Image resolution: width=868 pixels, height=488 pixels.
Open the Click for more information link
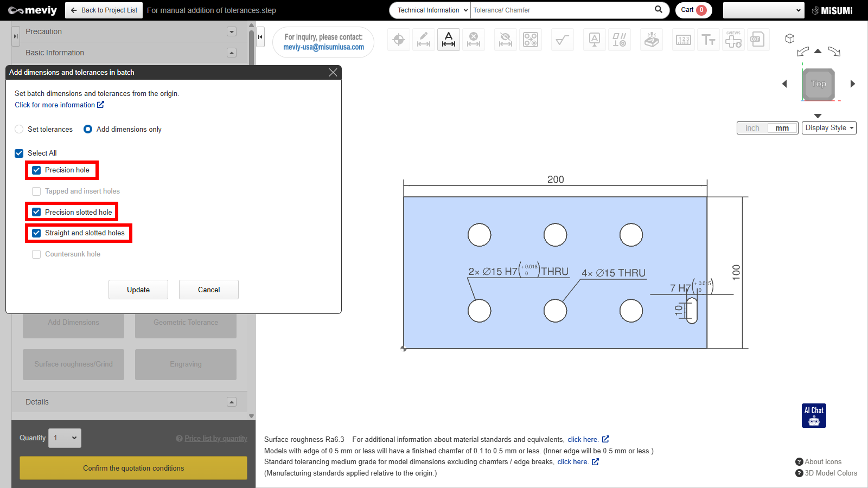click(59, 105)
